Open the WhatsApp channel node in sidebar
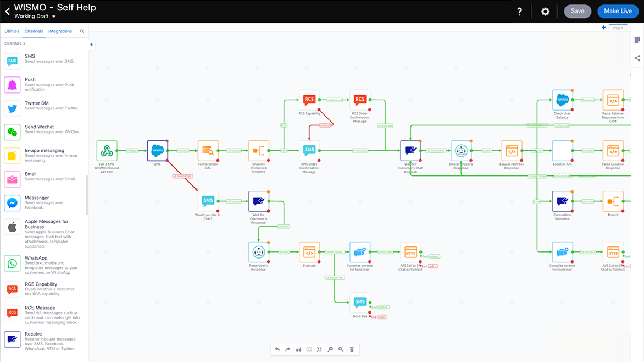Image resolution: width=644 pixels, height=362 pixels. [x=12, y=264]
